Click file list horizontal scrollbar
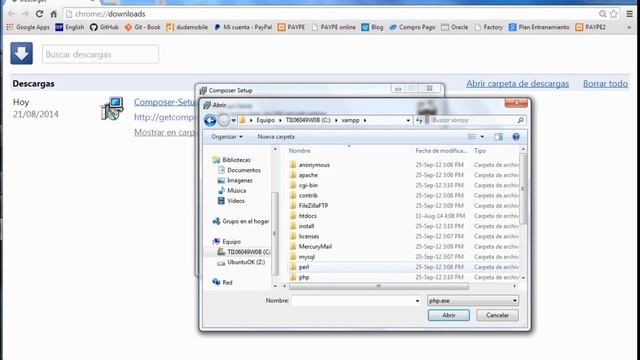Viewport: 640px width, 360px height. pos(379,286)
